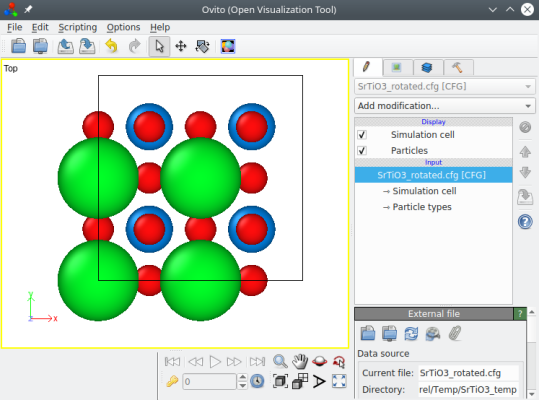Open the Overlays layers tab icon
The width and height of the screenshot is (539, 400).
427,67
